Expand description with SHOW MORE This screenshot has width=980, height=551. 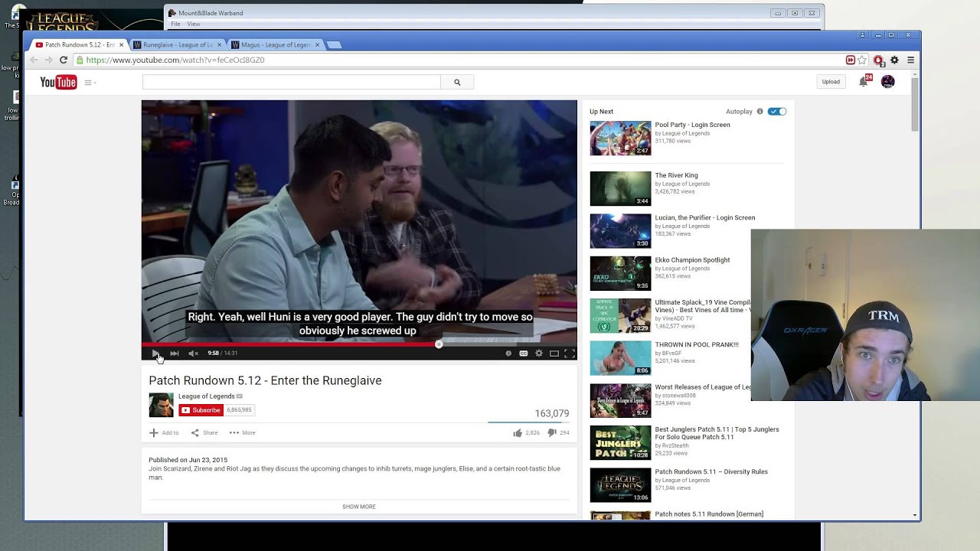pos(359,507)
